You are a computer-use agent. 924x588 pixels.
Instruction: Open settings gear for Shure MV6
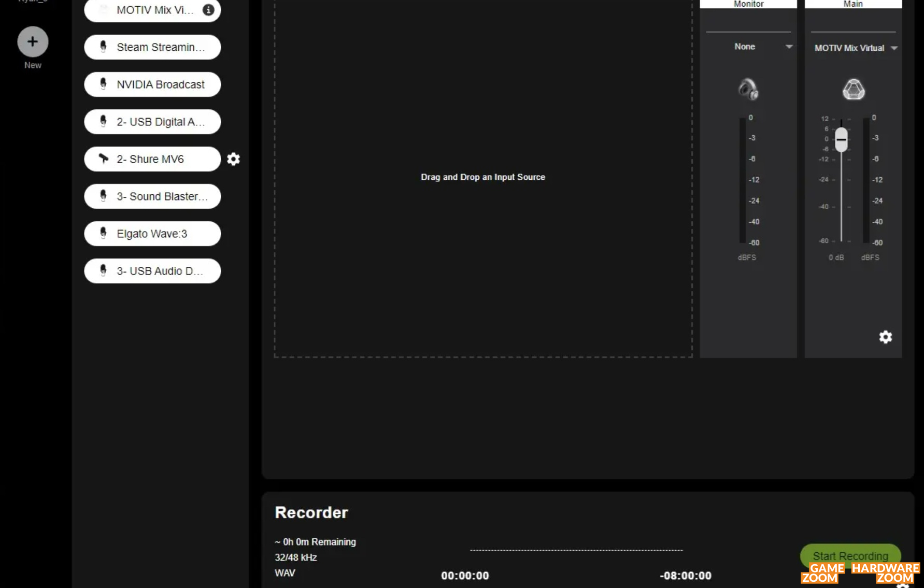click(x=234, y=159)
